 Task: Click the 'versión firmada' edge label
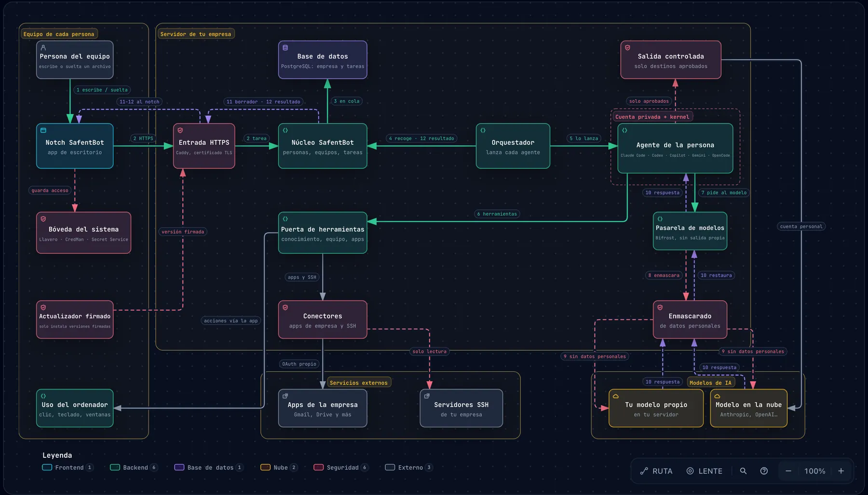183,232
